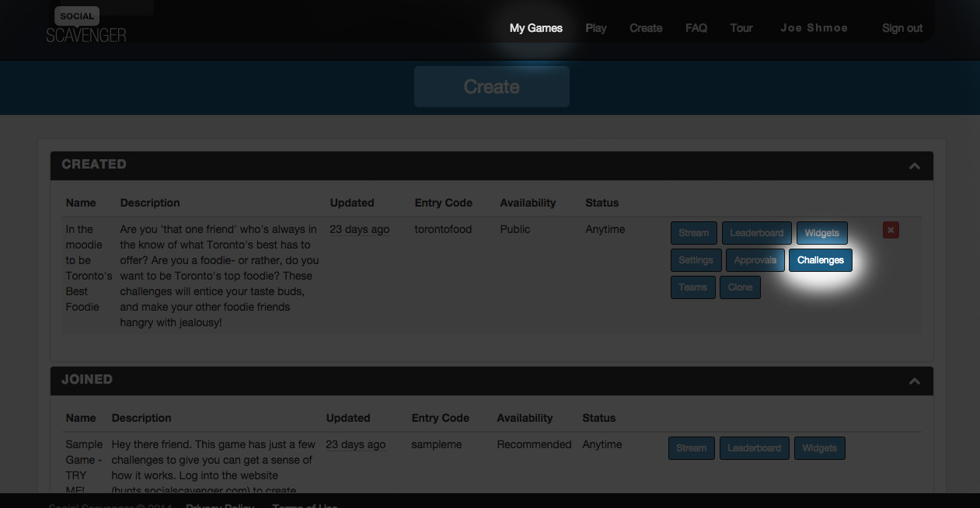This screenshot has height=508, width=980.
Task: Click the Recommended availability value
Action: (535, 444)
